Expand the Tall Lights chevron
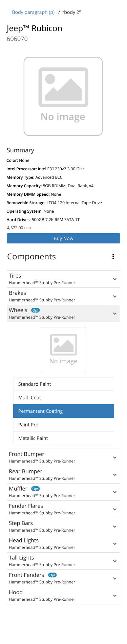The width and height of the screenshot is (127, 644). (114, 561)
